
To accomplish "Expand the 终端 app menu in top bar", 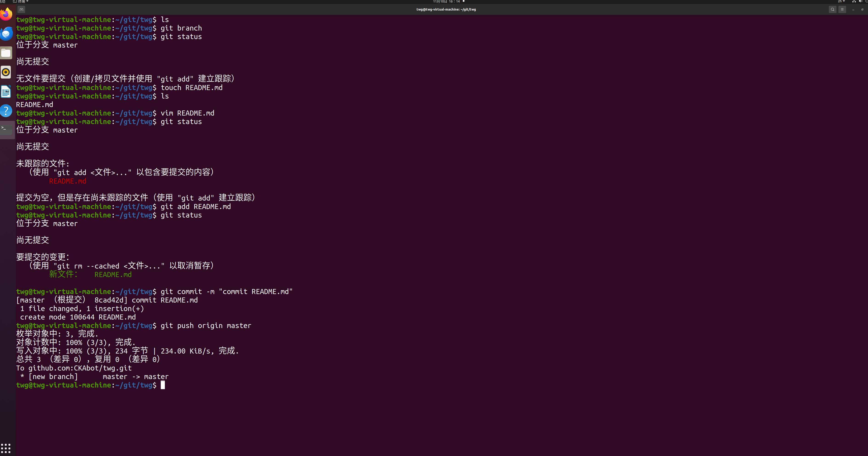I will [21, 1].
